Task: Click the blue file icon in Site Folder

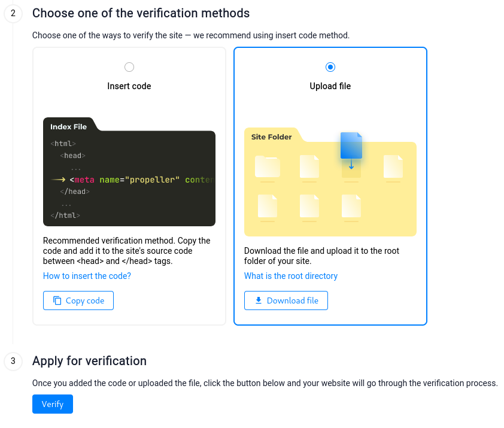Action: click(x=351, y=145)
